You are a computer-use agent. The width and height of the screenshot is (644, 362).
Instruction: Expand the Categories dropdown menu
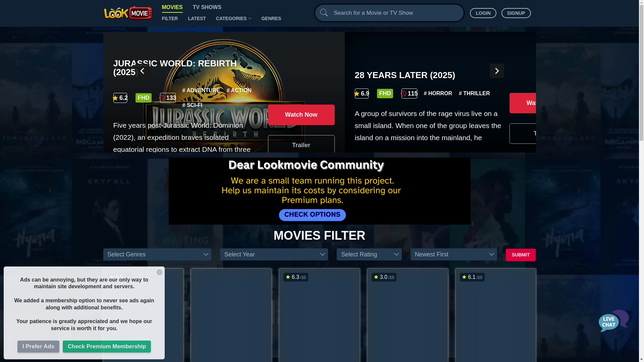[x=233, y=18]
